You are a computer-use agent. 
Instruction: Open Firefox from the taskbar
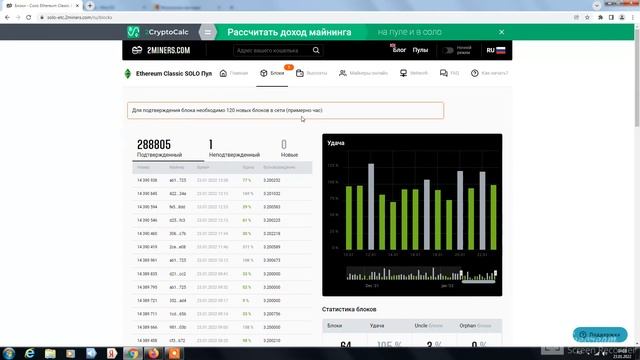[153, 353]
